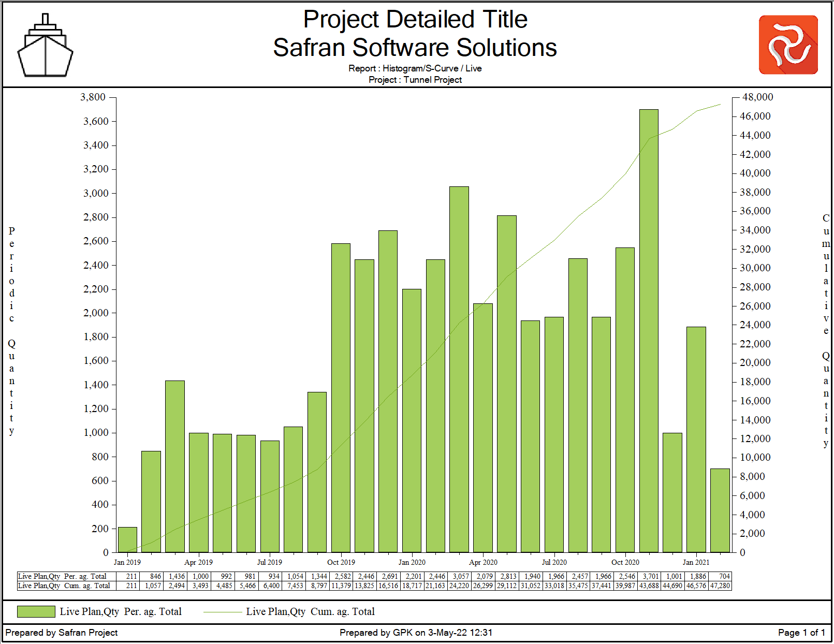Select Safran Software Solutions subtitle
This screenshot has height=644, width=834.
tap(415, 48)
